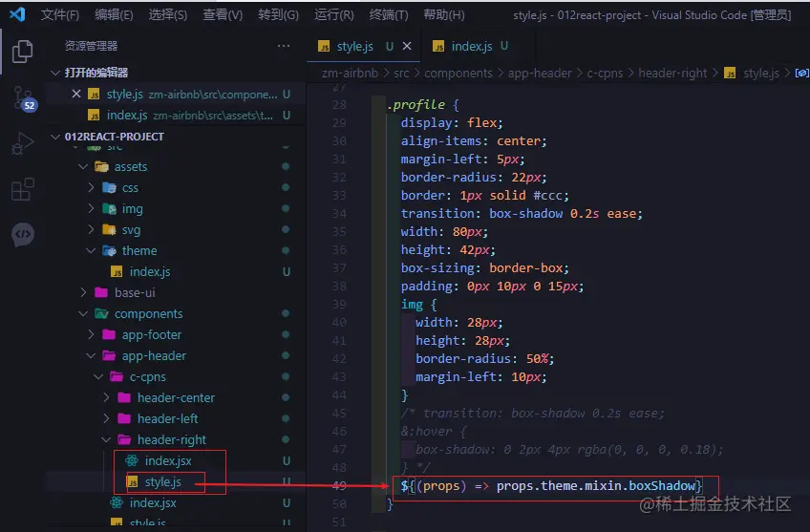Open Run and Debug view
The image size is (810, 532).
pyautogui.click(x=22, y=143)
